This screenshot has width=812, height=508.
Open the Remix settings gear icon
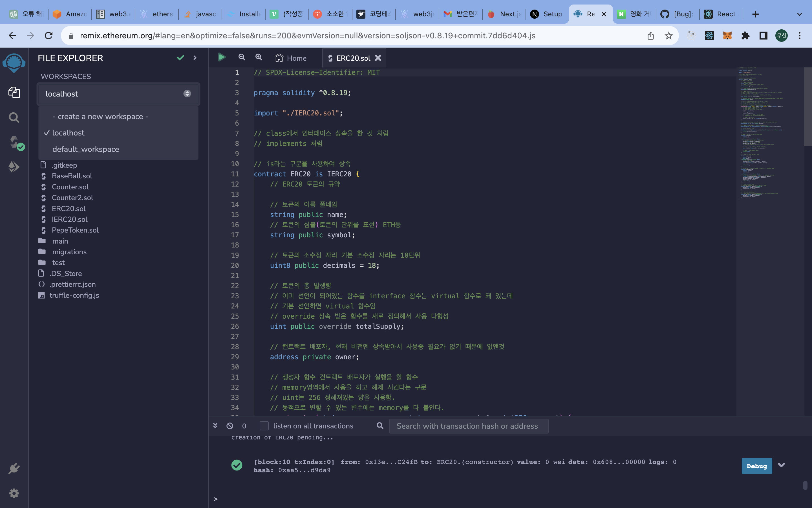(x=14, y=493)
